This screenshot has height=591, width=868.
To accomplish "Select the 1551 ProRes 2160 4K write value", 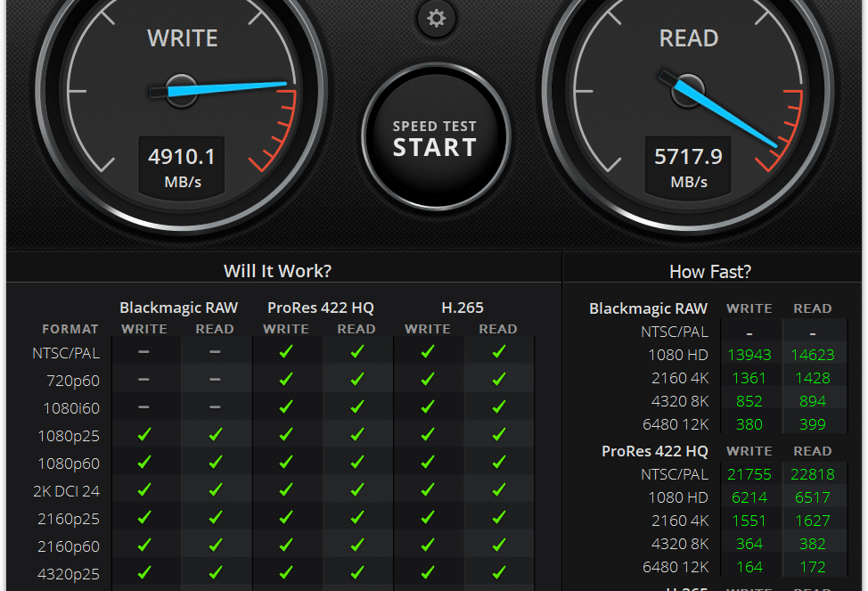I will click(x=749, y=521).
